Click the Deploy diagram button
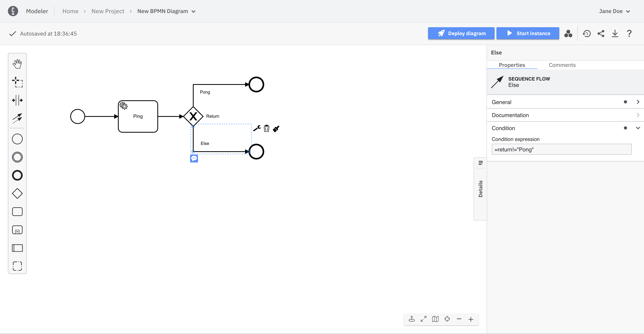644x334 pixels. 461,33
